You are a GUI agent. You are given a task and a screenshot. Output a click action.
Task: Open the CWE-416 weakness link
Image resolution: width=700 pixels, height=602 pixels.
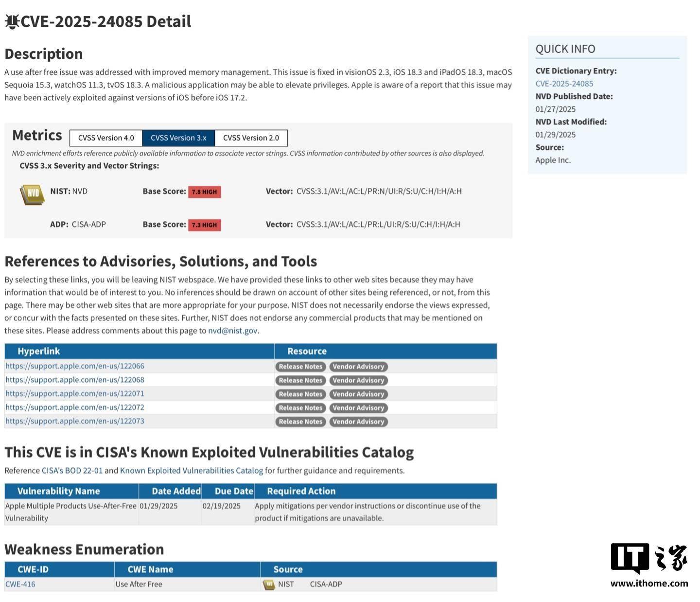click(x=20, y=584)
